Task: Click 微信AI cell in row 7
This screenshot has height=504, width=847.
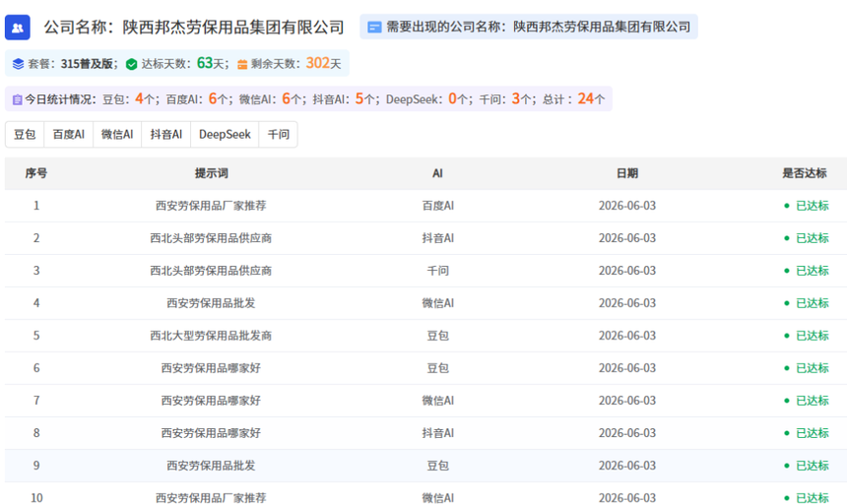Action: tap(438, 401)
